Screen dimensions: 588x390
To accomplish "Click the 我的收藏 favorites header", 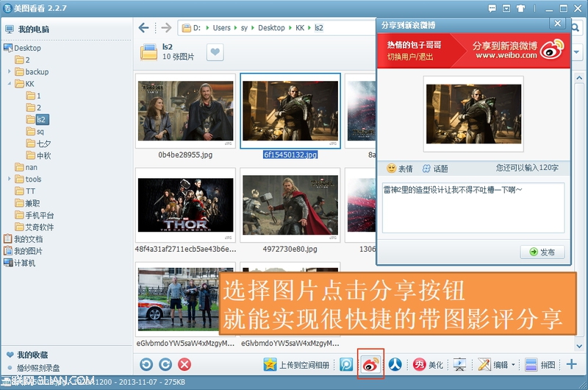I will coord(27,355).
